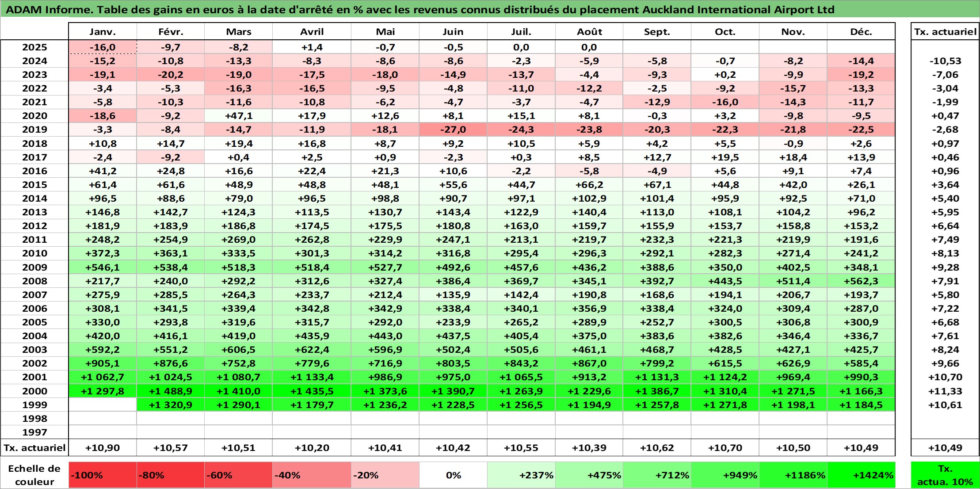
Task: Click the Sept. column header
Action: (657, 31)
